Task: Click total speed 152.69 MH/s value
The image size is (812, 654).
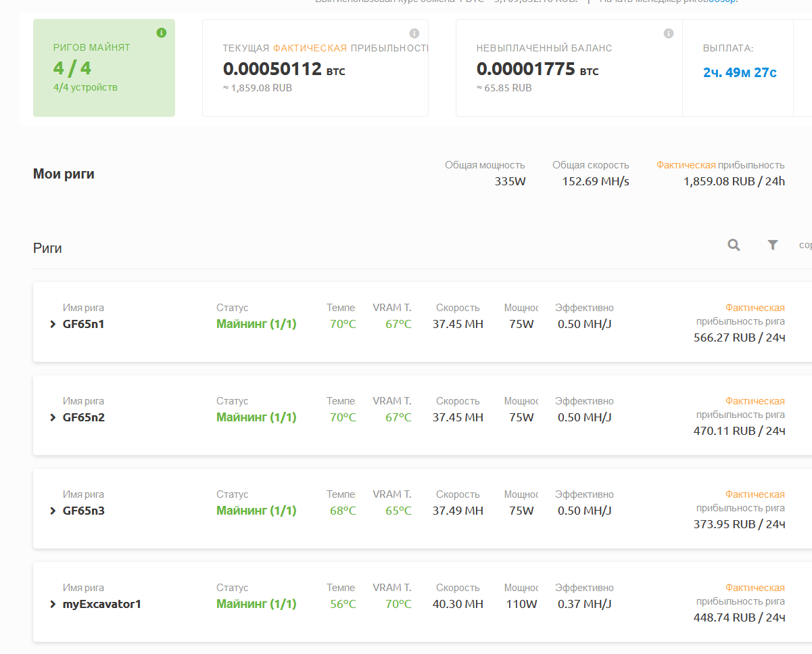Action: click(596, 181)
